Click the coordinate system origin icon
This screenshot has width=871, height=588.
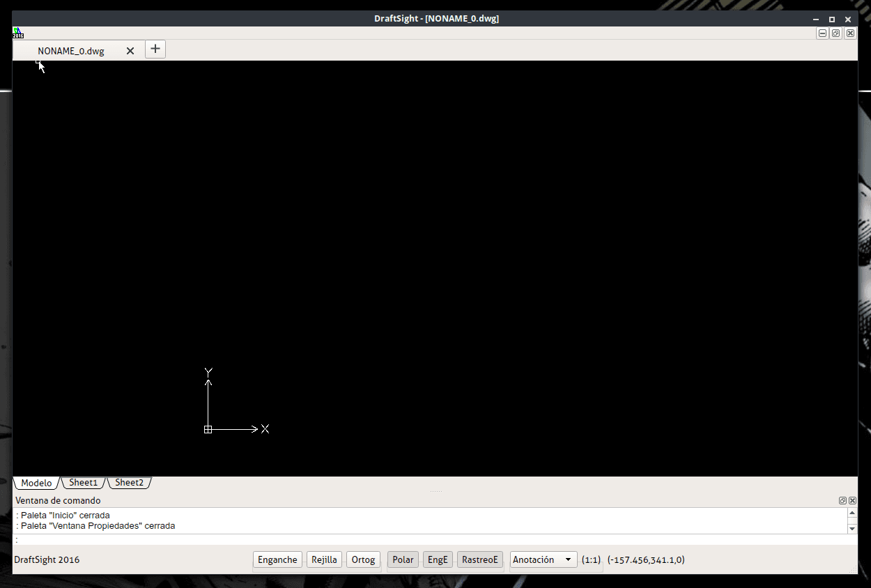tap(208, 429)
